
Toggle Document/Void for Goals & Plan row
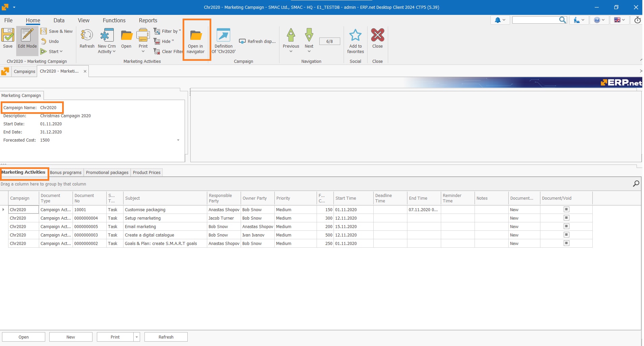pyautogui.click(x=566, y=243)
